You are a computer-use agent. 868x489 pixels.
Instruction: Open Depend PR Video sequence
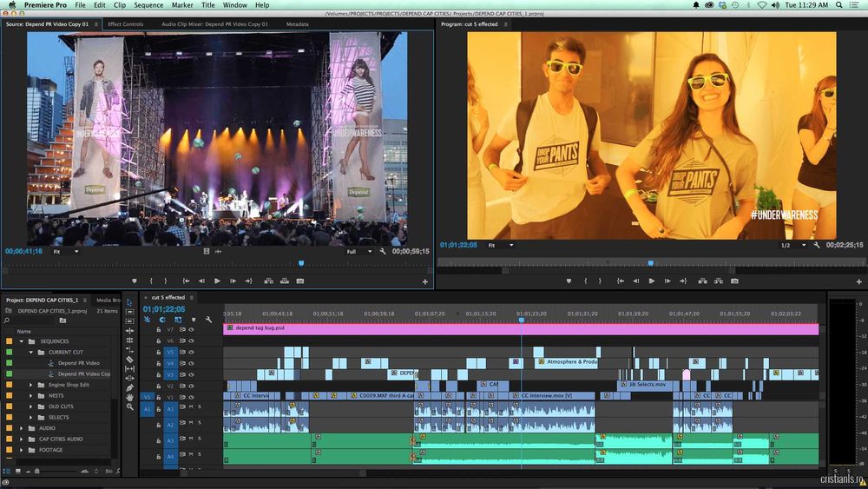point(78,363)
